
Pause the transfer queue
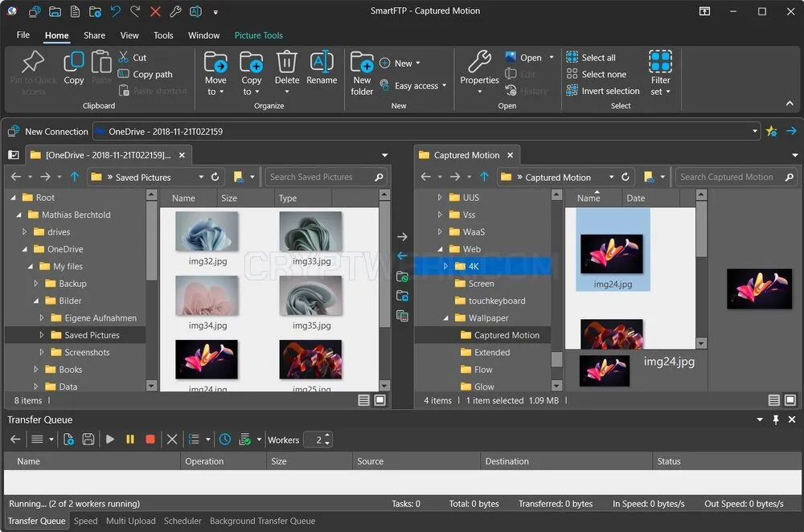pos(130,440)
